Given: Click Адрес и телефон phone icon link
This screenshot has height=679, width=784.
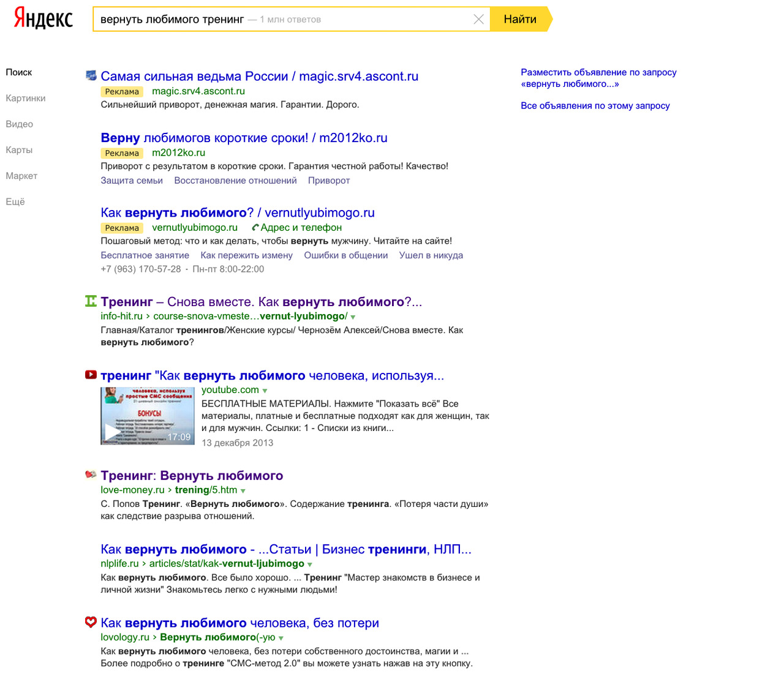Looking at the screenshot, I should click(x=297, y=228).
